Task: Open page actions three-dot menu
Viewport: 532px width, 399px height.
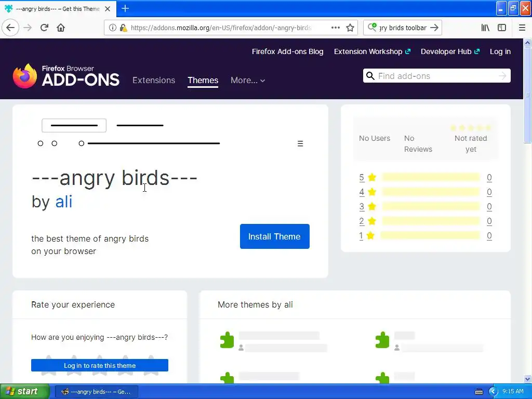Action: [x=336, y=28]
